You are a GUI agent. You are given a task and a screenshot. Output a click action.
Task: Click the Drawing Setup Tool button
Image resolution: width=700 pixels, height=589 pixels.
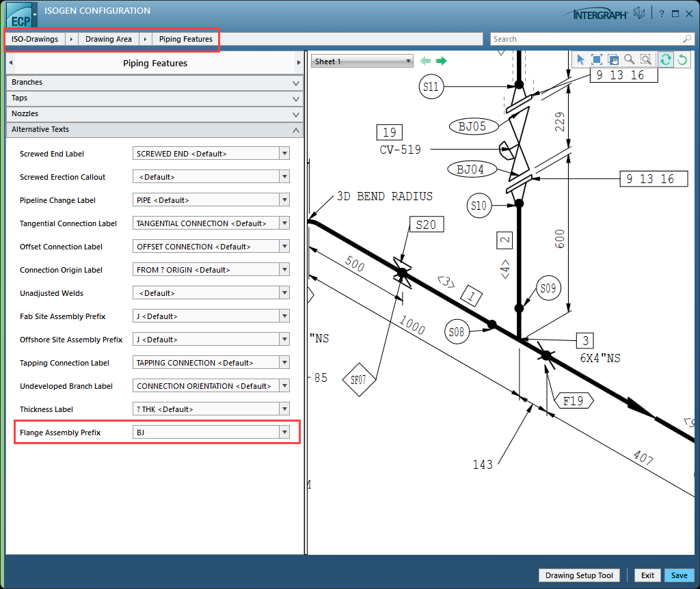tap(579, 575)
